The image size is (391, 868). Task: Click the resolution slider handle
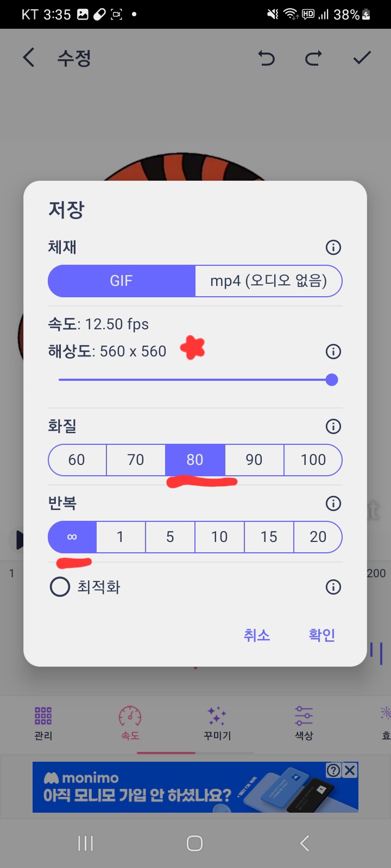click(x=332, y=380)
